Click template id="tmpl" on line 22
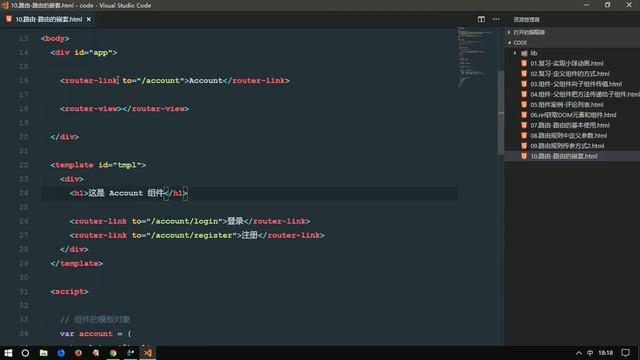This screenshot has height=360, width=640. 98,165
